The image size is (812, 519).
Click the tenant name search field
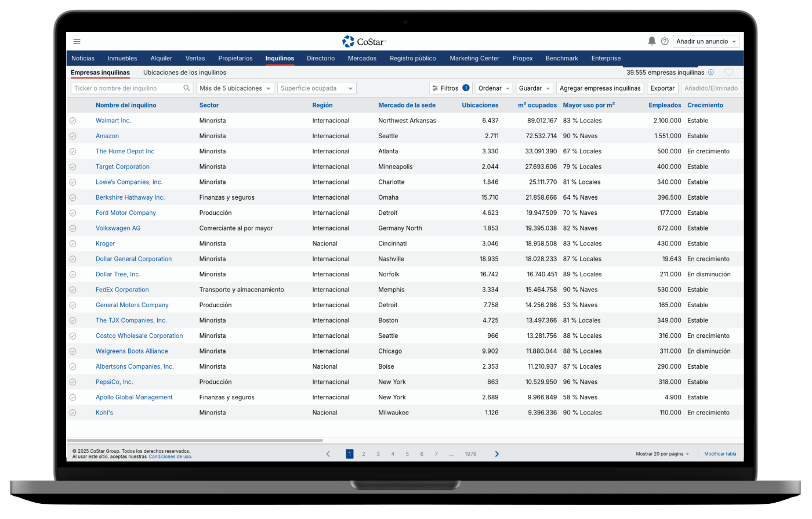tap(126, 88)
